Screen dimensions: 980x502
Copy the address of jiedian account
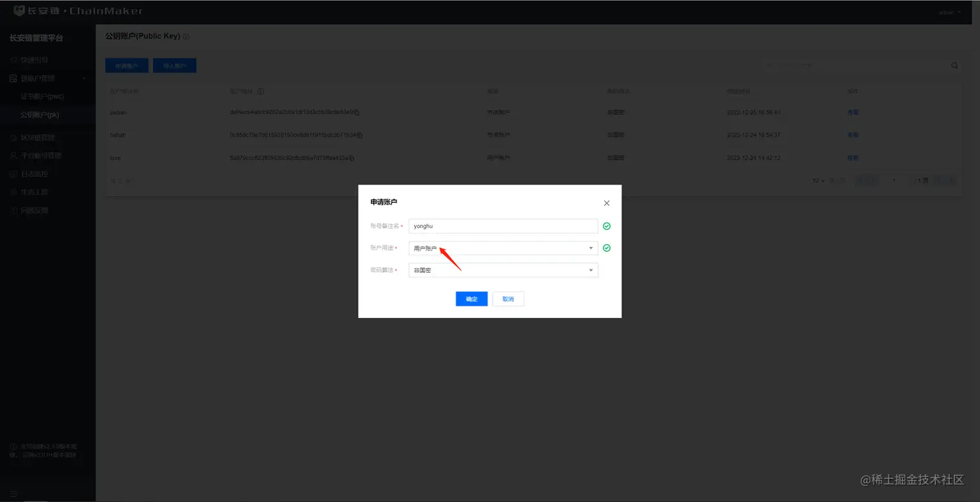[x=358, y=113]
